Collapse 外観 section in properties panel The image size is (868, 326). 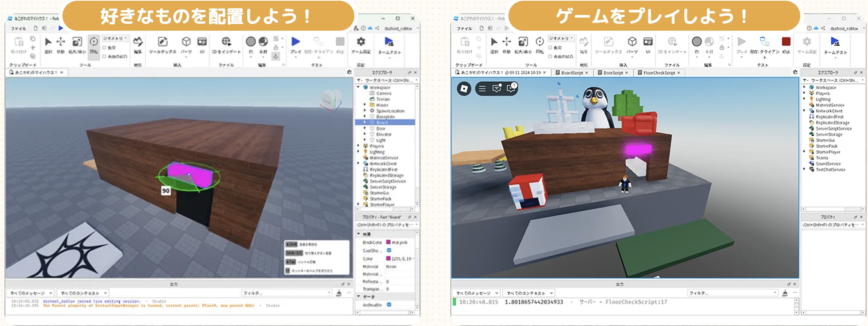click(358, 234)
